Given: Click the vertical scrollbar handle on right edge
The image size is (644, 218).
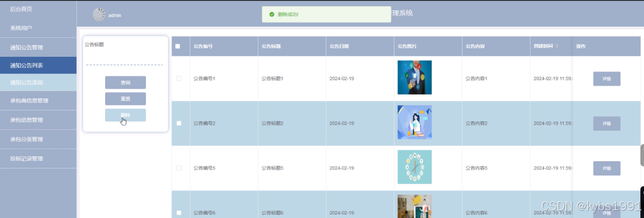Looking at the screenshot, I should click(x=642, y=155).
